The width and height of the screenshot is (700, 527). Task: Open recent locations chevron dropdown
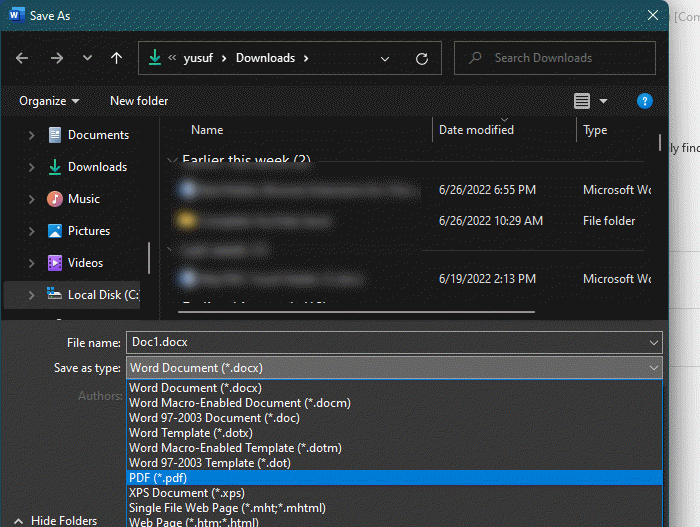coord(87,58)
